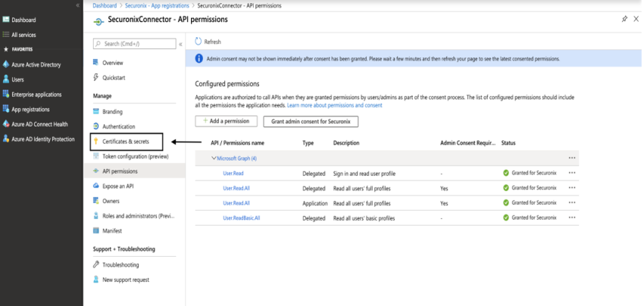The width and height of the screenshot is (644, 306).
Task: Click the Troubleshooting wrench icon
Action: [x=95, y=265]
